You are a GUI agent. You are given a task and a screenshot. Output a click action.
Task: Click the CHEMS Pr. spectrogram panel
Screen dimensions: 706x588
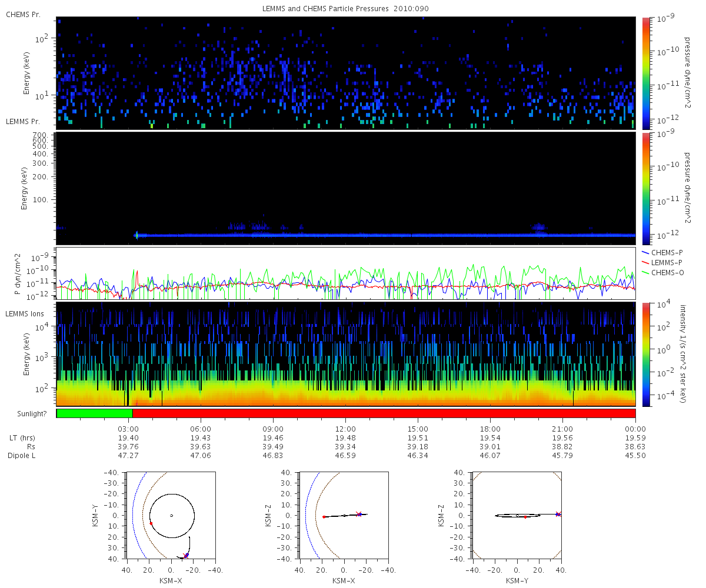point(346,73)
